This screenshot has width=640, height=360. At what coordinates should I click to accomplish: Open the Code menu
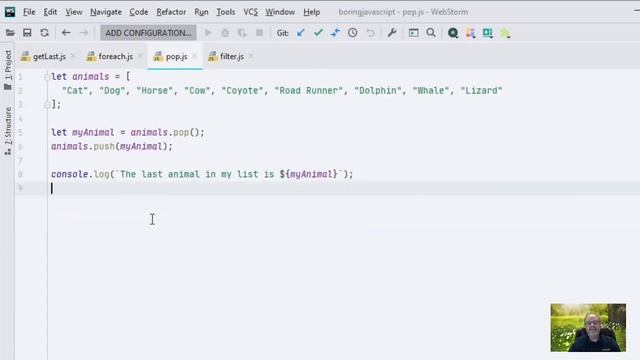[139, 12]
